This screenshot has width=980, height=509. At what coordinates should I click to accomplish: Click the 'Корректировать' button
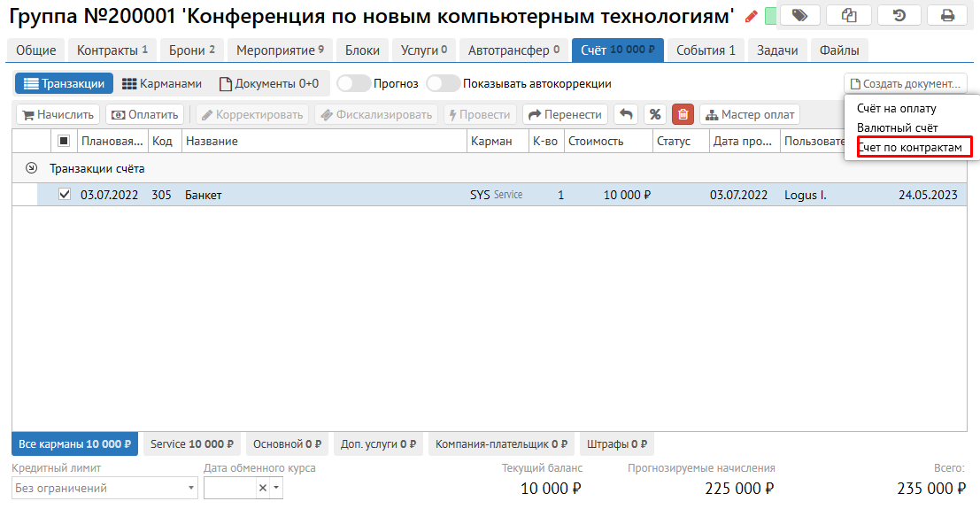click(252, 114)
